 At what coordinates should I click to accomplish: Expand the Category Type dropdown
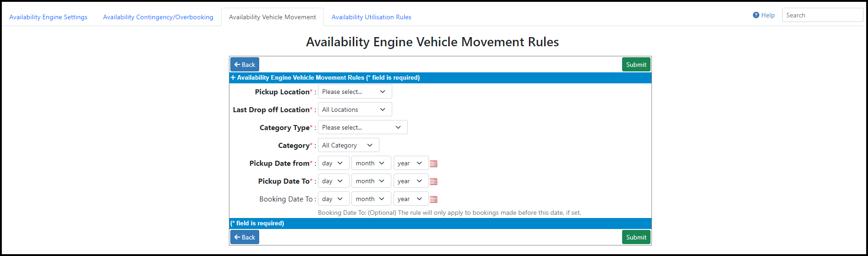point(363,127)
